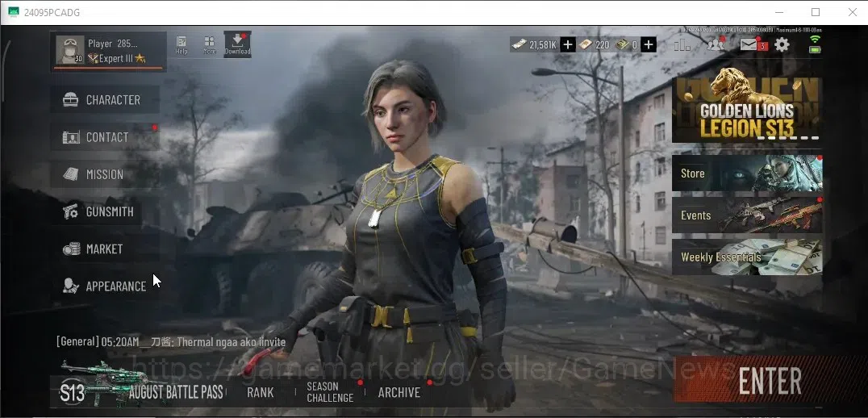Open the MARKET menu
The width and height of the screenshot is (868, 418).
click(106, 249)
